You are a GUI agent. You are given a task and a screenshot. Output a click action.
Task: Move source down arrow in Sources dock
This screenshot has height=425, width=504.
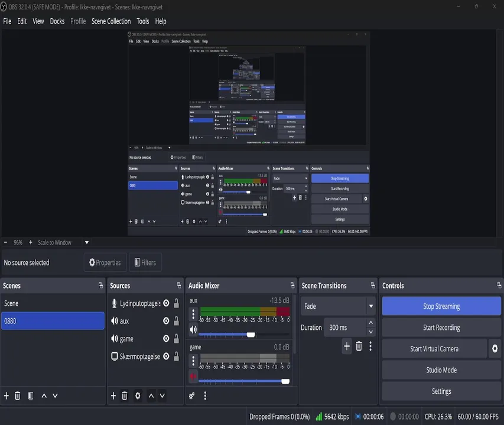162,396
